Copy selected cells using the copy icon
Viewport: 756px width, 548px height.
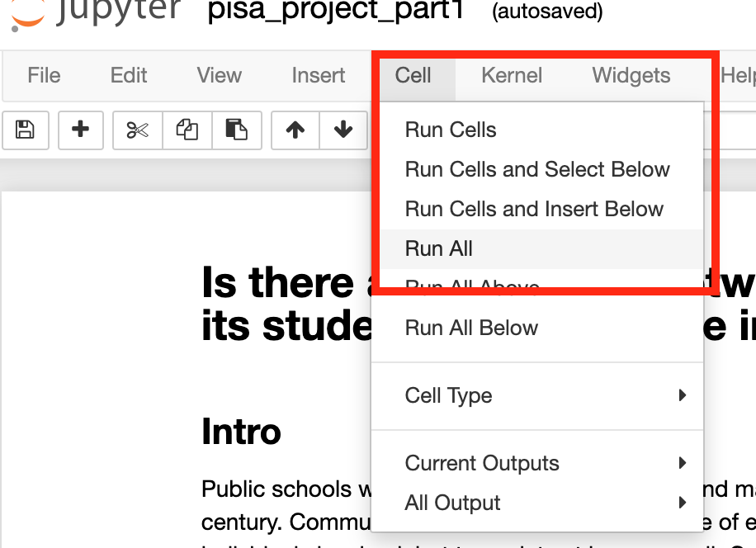187,130
